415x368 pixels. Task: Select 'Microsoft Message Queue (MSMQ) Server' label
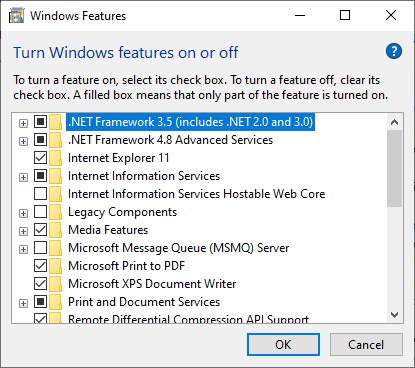(179, 248)
